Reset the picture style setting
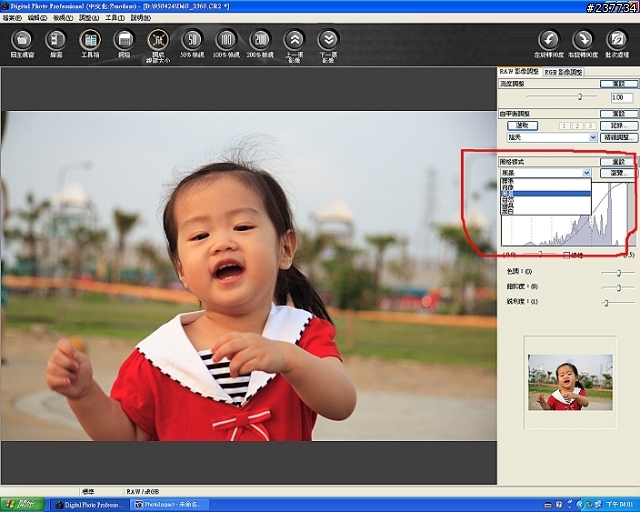 619,162
